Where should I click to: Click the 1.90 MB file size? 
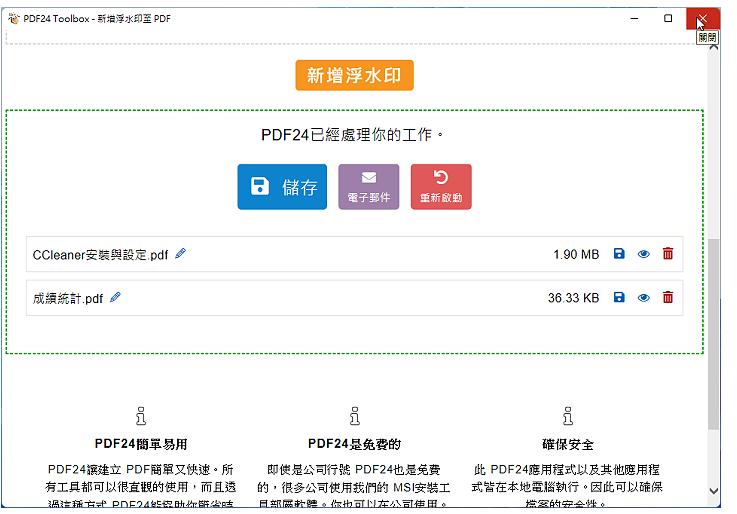tap(576, 255)
